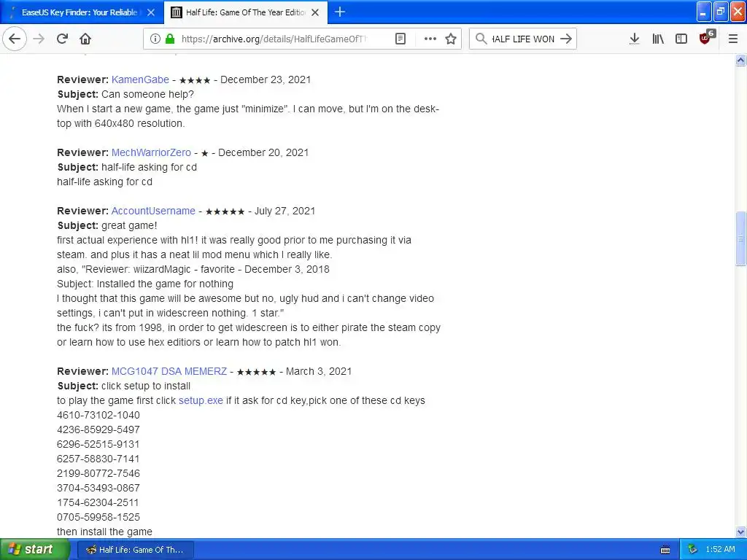Click CD key 1754-62304-2511

pos(98,502)
